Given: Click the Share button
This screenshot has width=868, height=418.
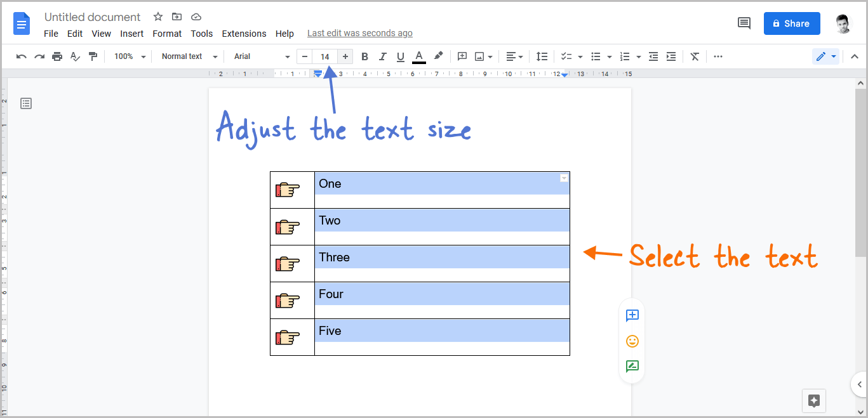Looking at the screenshot, I should pos(791,23).
